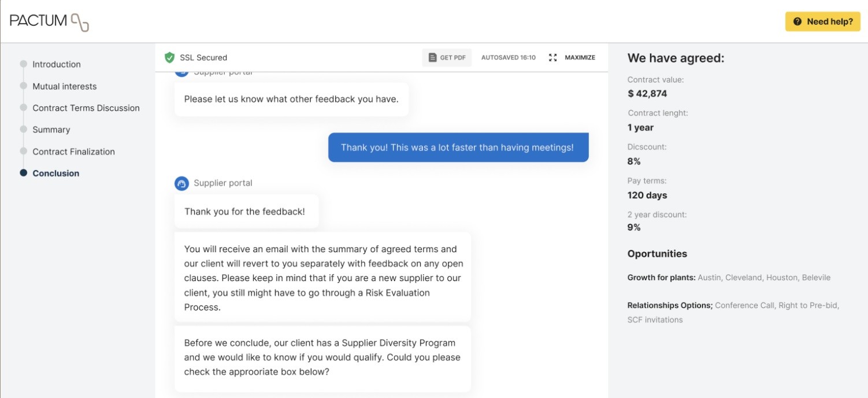Click the green SSL Secured shield icon

click(169, 57)
